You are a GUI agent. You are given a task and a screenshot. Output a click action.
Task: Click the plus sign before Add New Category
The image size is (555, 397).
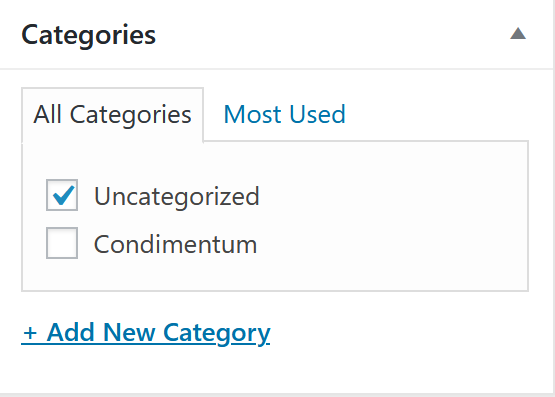[x=30, y=333]
